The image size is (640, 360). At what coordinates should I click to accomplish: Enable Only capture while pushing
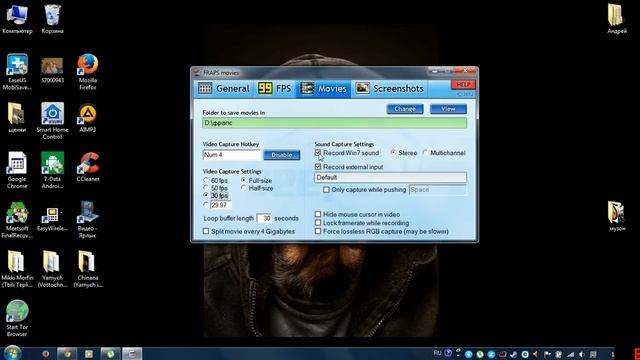tap(326, 190)
